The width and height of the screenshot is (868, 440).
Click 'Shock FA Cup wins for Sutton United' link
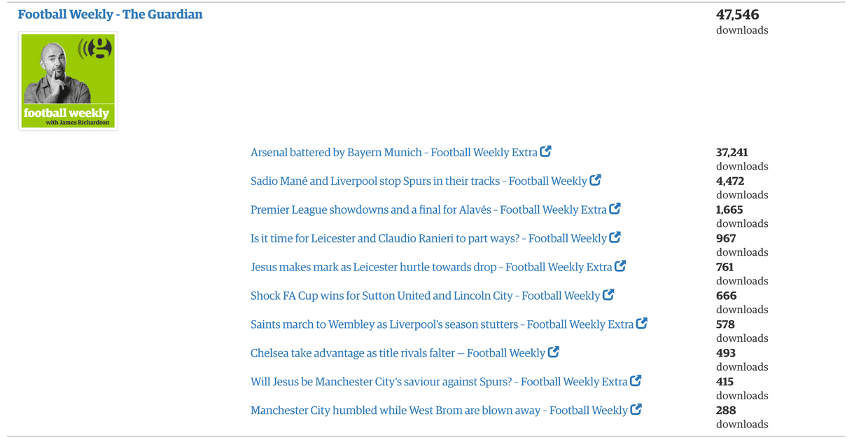425,296
